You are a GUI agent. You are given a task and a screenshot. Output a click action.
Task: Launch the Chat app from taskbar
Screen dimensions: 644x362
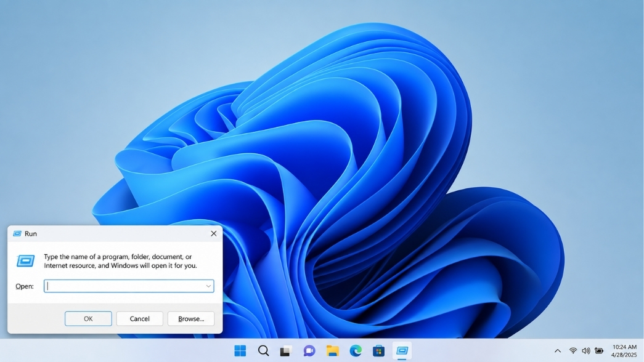click(x=309, y=351)
